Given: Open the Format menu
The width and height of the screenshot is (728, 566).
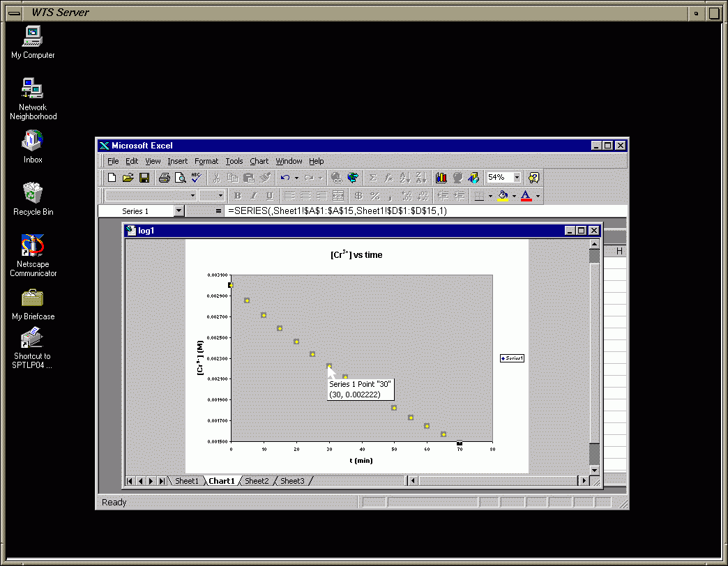Looking at the screenshot, I should pyautogui.click(x=206, y=161).
